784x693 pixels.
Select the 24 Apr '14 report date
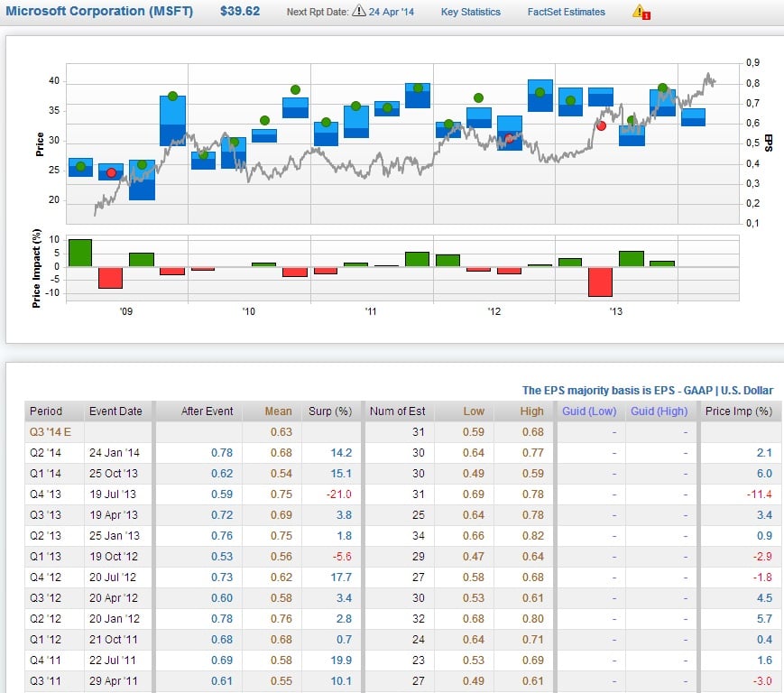coord(392,12)
